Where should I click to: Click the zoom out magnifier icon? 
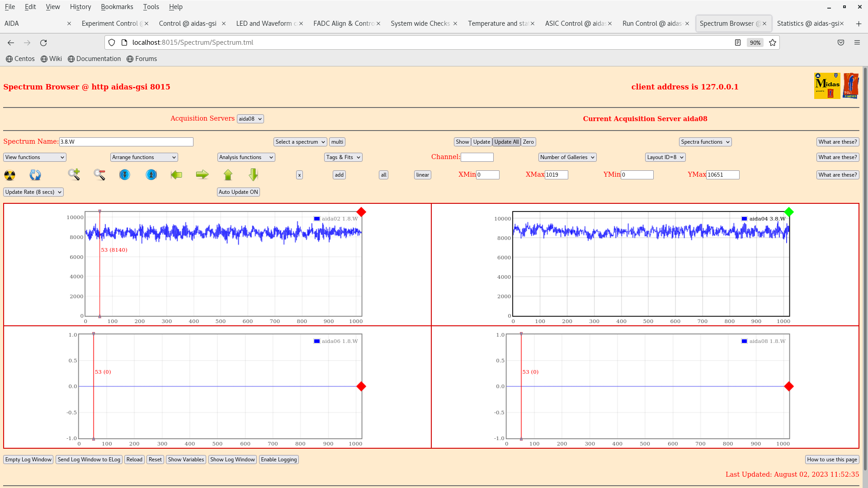pos(99,174)
